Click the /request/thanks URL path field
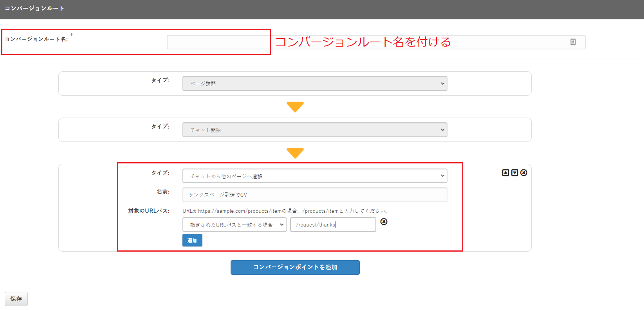Image resolution: width=644 pixels, height=310 pixels. tap(333, 225)
